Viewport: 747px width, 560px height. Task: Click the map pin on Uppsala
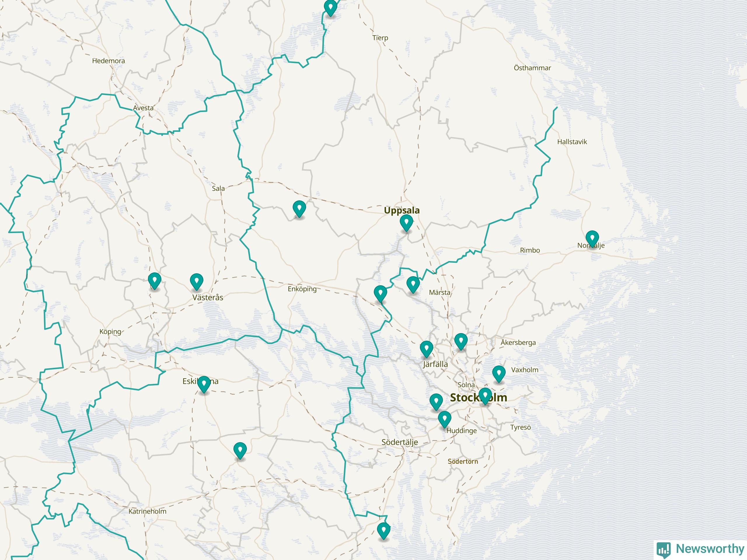click(406, 222)
